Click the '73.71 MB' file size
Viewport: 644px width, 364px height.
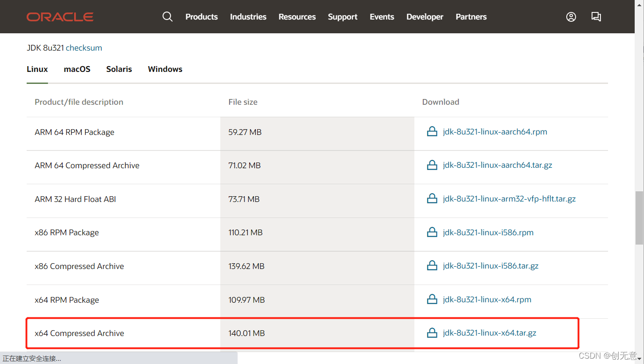244,199
